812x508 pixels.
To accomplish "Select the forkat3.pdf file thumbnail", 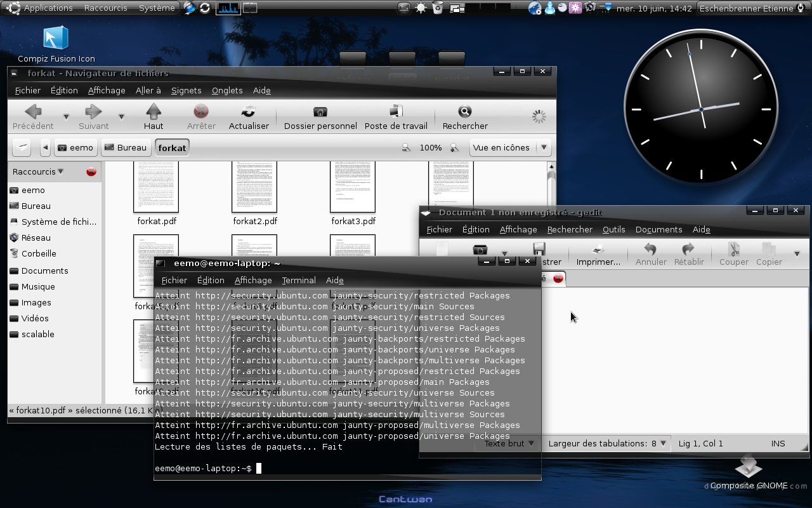I will click(353, 187).
